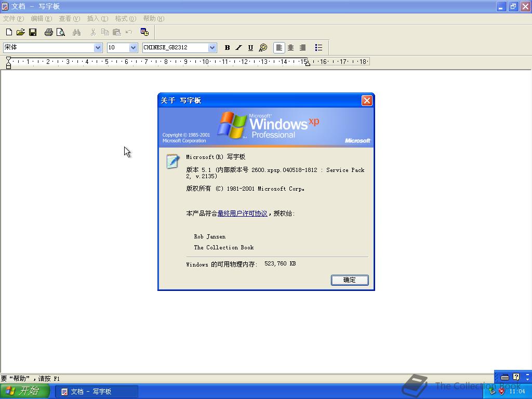Screen dimensions: 532x399
Task: Click the Print Preview icon
Action: point(61,32)
